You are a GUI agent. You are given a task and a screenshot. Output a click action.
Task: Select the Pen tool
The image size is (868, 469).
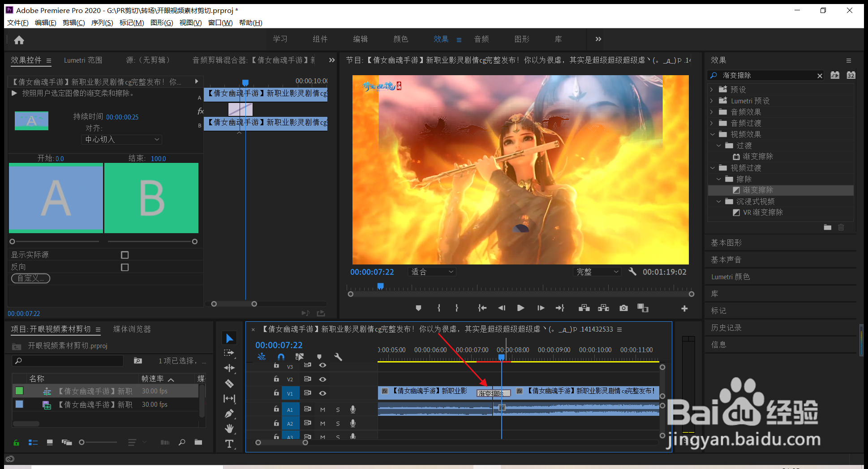click(x=229, y=414)
